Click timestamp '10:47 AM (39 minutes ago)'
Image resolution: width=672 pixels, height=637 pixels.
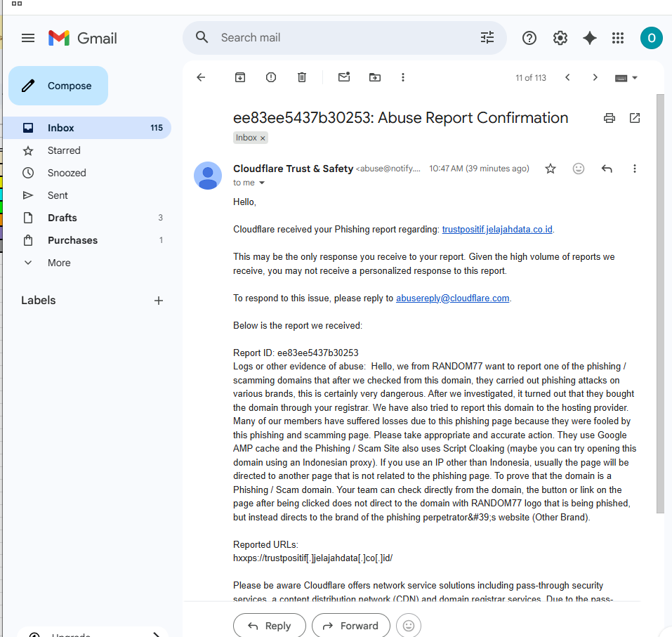[479, 169]
